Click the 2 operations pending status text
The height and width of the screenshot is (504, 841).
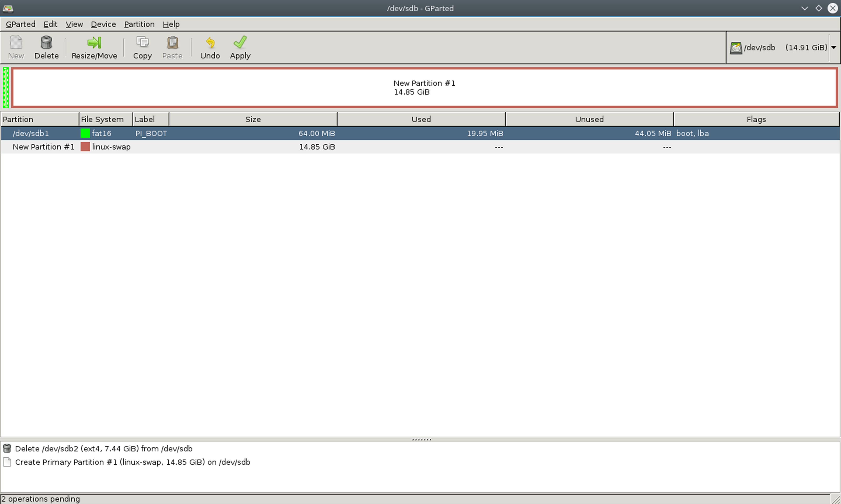pos(41,499)
